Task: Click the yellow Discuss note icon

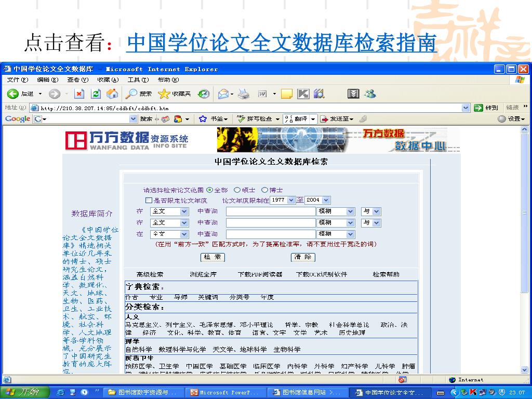Action: (287, 94)
